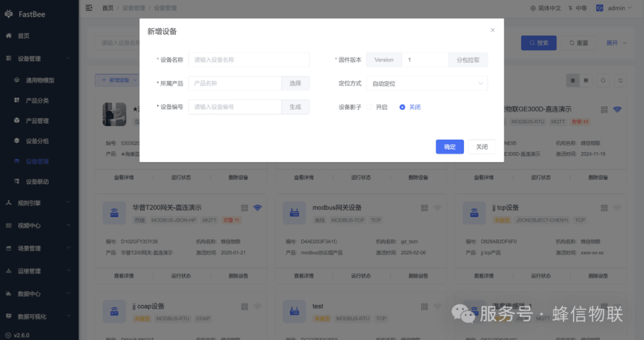Click the 首页 breadcrumb link

pyautogui.click(x=107, y=8)
